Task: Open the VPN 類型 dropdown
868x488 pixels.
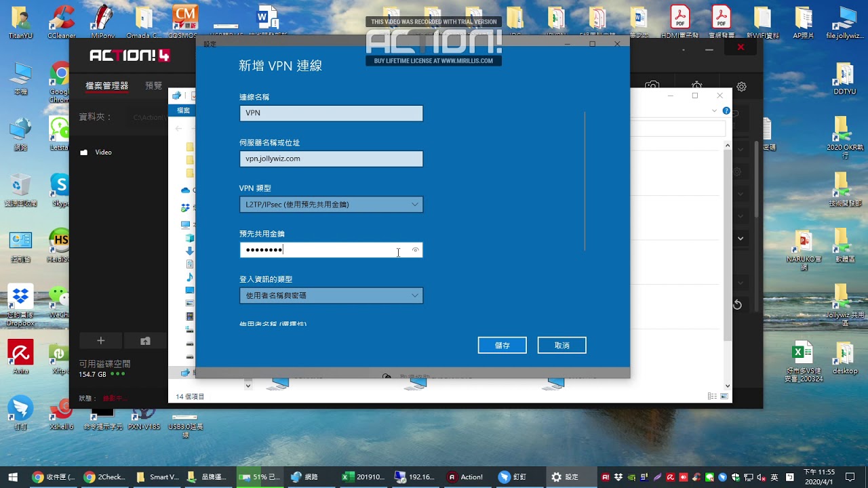Action: pyautogui.click(x=331, y=204)
